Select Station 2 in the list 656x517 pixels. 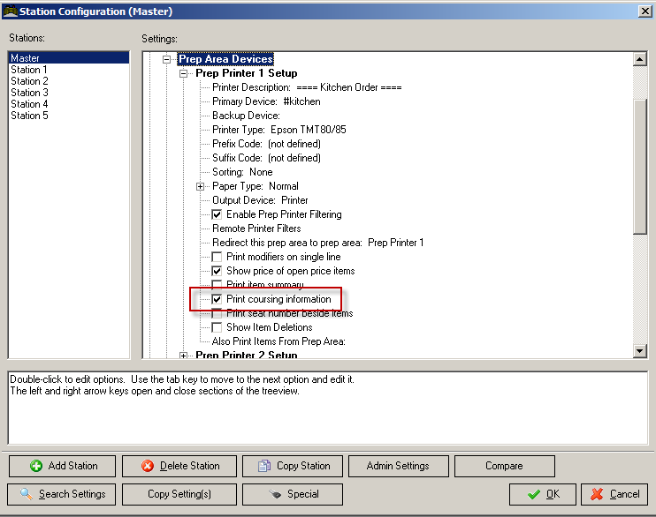(29, 81)
